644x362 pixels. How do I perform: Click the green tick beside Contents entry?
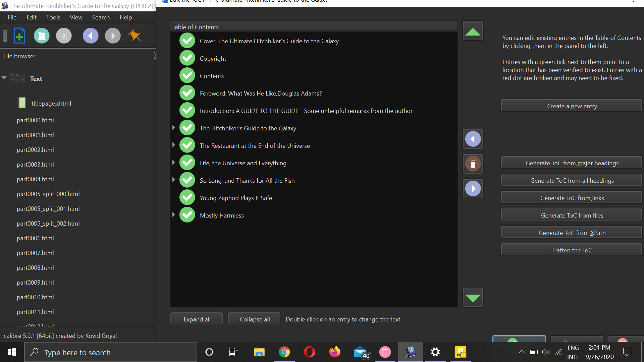[187, 76]
